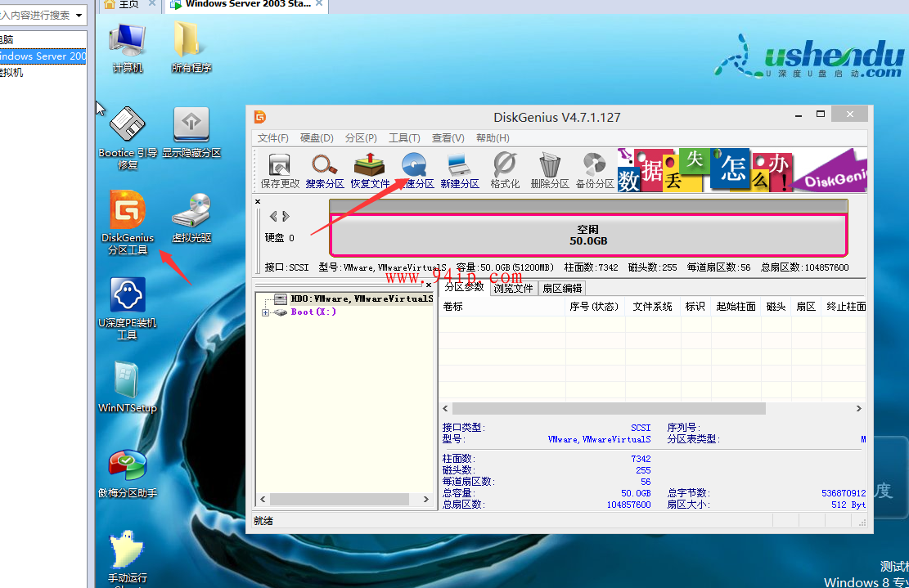Close the disk tree pane
This screenshot has height=588, width=909.
[x=429, y=285]
